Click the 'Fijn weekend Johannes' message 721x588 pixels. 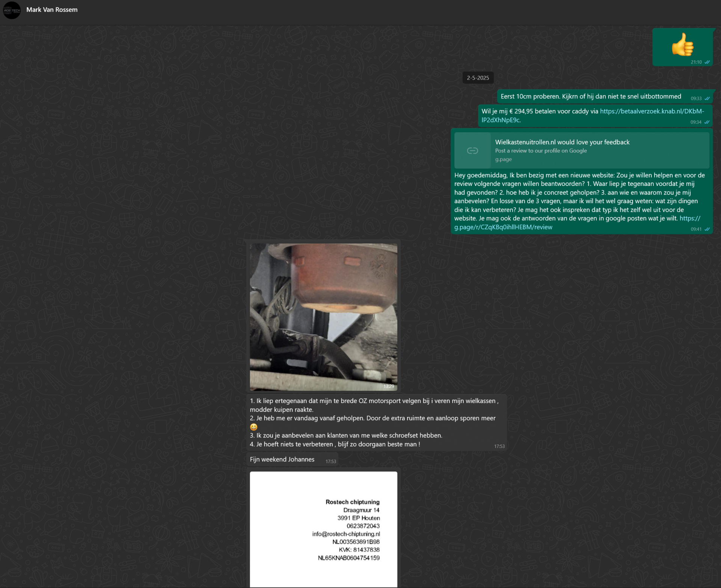(x=282, y=459)
